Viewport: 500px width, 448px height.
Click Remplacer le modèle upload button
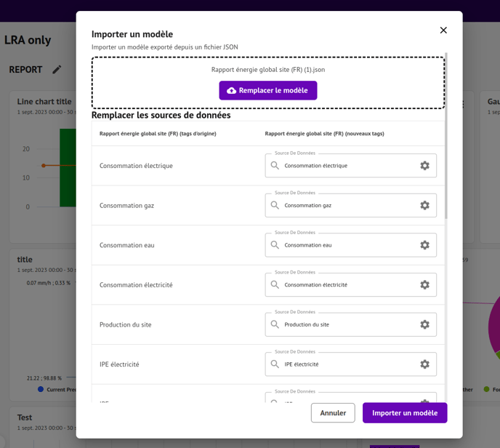click(x=267, y=90)
